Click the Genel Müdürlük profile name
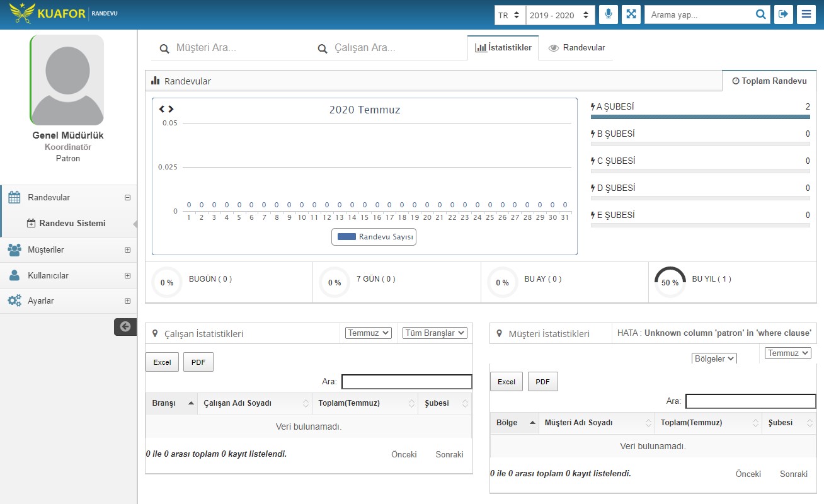Screen dimensions: 824x504 coord(68,135)
